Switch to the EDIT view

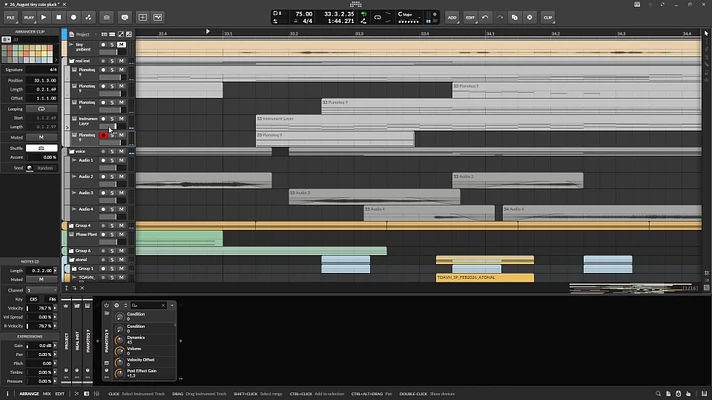tap(59, 394)
